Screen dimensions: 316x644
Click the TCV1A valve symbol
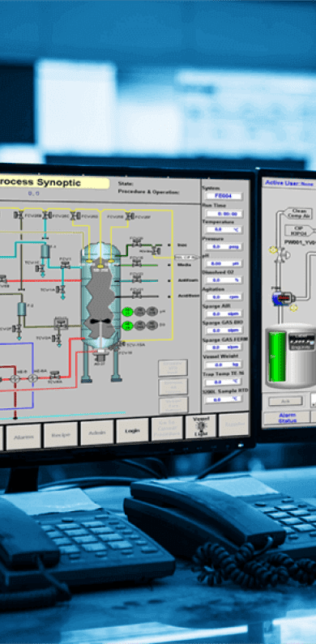(x=61, y=289)
